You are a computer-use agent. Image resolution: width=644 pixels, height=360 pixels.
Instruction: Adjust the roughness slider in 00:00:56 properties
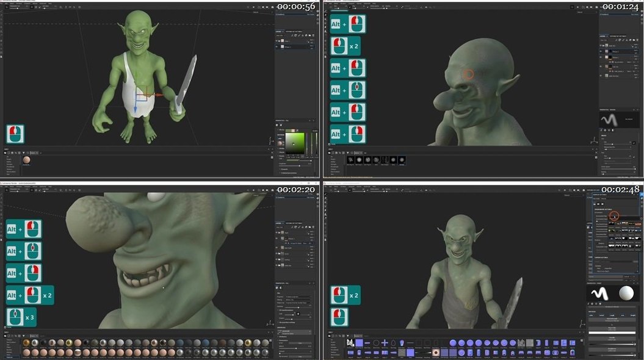pos(295,166)
